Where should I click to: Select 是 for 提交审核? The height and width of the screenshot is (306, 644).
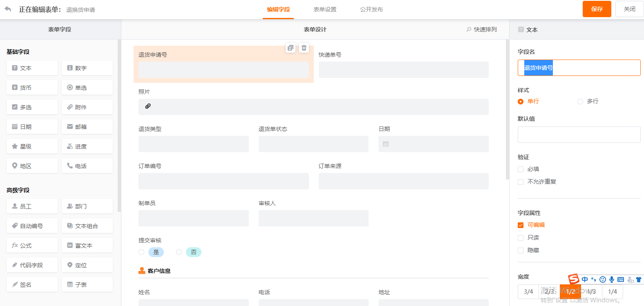141,252
